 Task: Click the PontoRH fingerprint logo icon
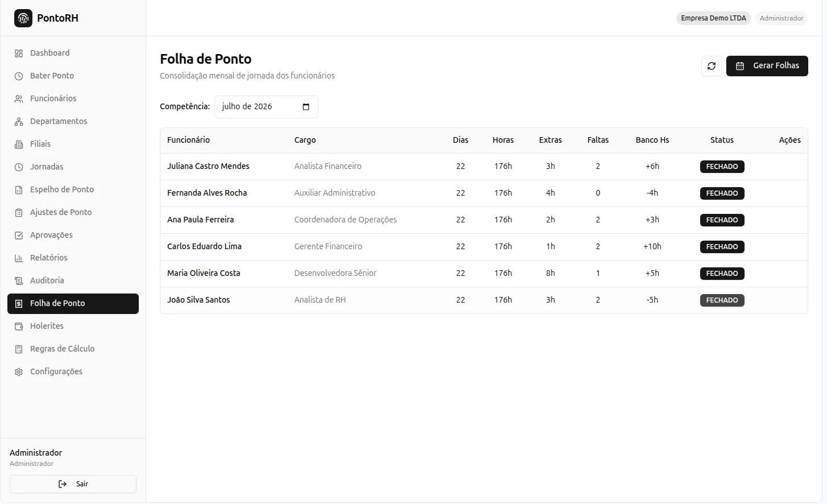(23, 18)
